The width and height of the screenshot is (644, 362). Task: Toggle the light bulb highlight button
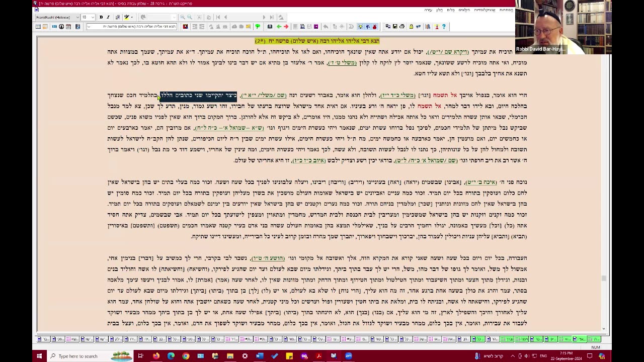(x=360, y=27)
